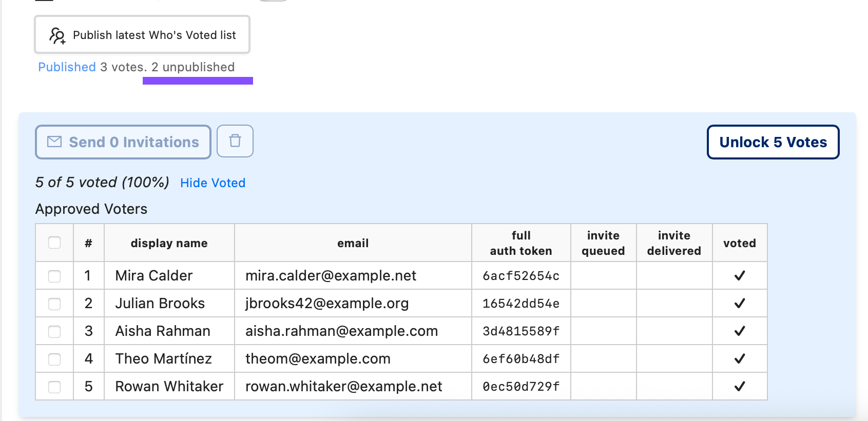Click voted checkmark for Mira Calder
This screenshot has width=868, height=421.
[x=739, y=276]
